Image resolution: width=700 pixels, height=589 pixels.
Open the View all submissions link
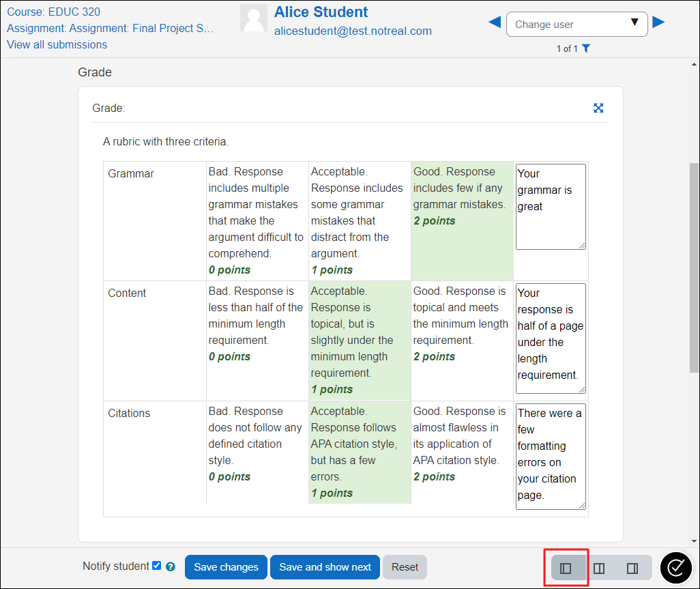57,44
